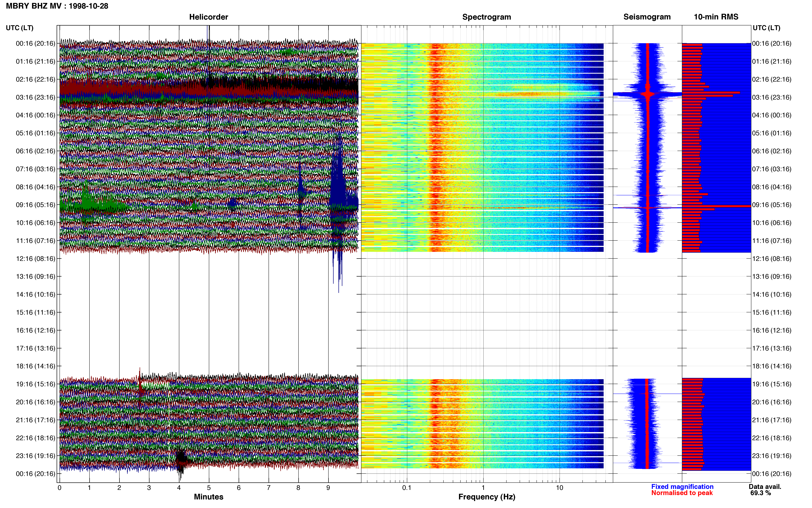Click the '10' tick on the frequency axis
This screenshot has height=508, width=812.
[x=559, y=488]
